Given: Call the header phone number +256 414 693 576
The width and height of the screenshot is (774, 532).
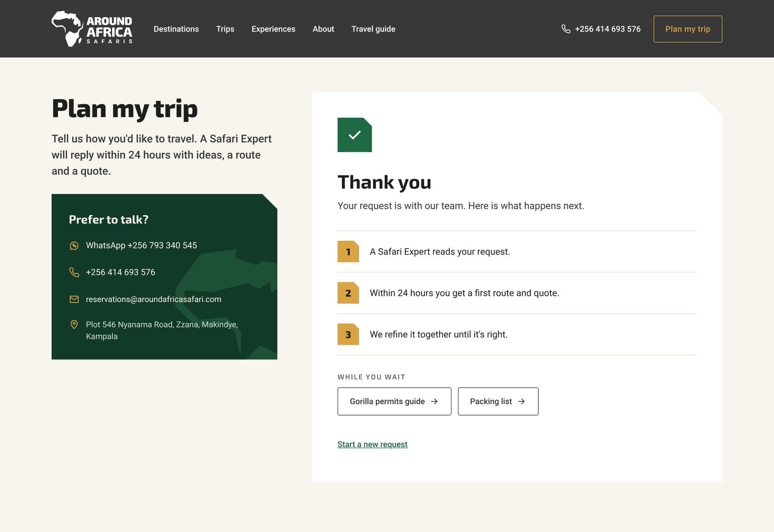Looking at the screenshot, I should tap(608, 29).
